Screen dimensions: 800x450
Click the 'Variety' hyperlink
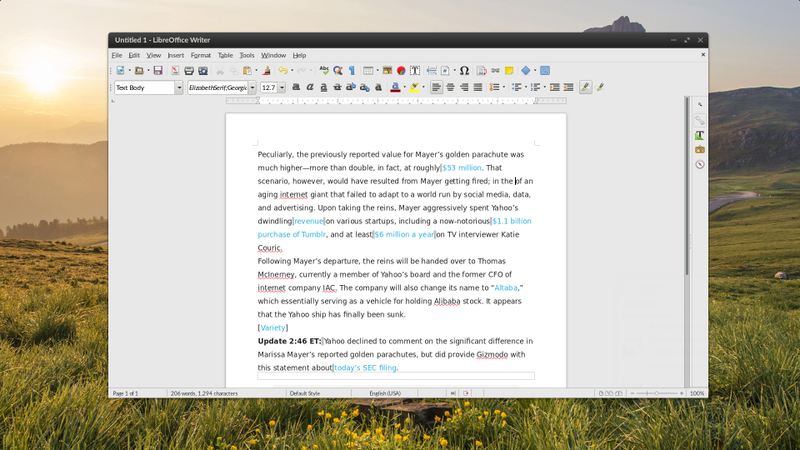pos(272,328)
